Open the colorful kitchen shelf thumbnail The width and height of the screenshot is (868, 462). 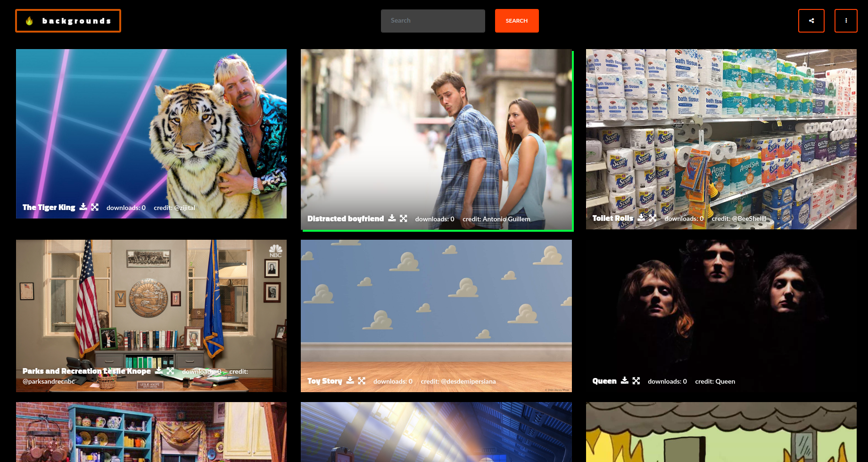point(151,432)
